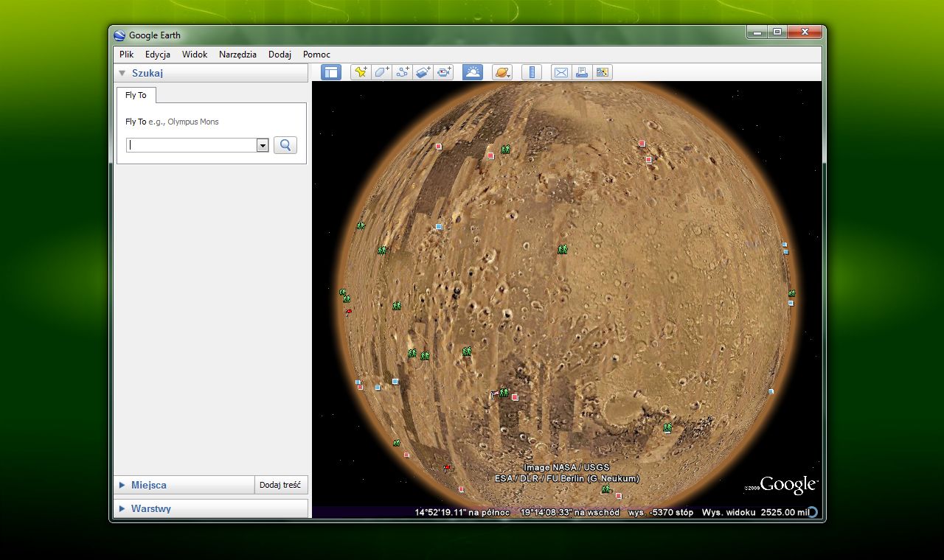Add a new placemark pushpin
Screen dimensions: 944x560
361,72
